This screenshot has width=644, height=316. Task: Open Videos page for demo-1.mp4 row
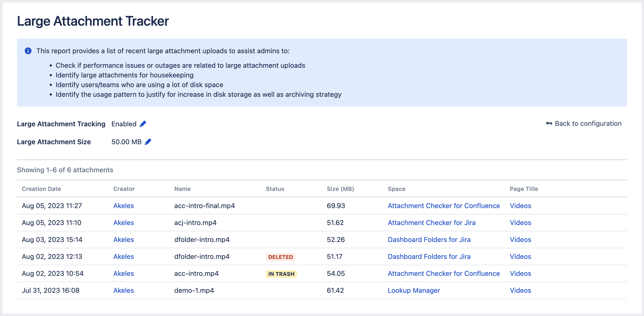[x=520, y=290]
